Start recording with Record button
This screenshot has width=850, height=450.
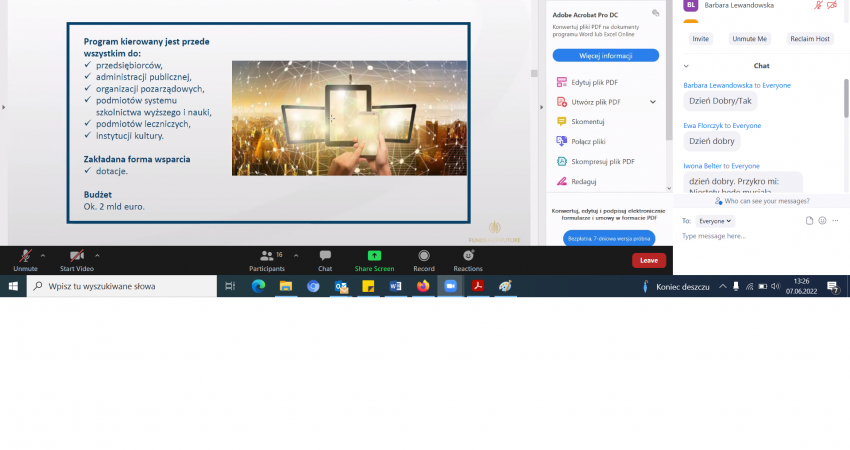tap(424, 260)
